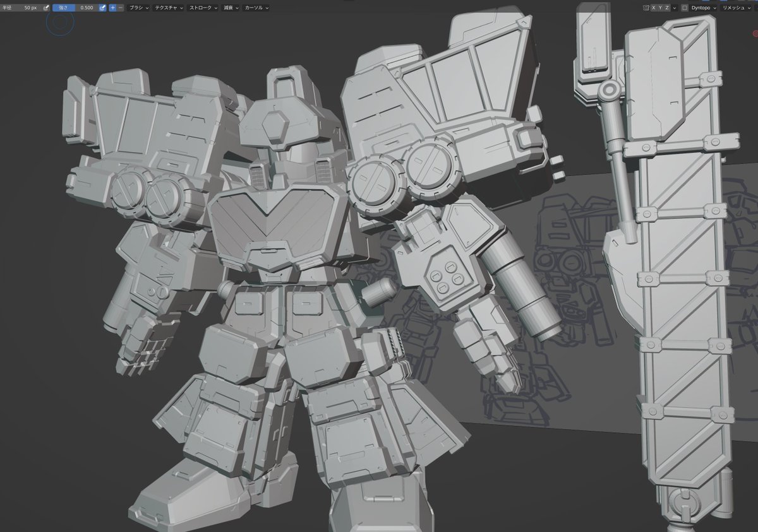Open the 減衰 falloff dropdown
Image resolution: width=758 pixels, height=532 pixels.
point(231,8)
